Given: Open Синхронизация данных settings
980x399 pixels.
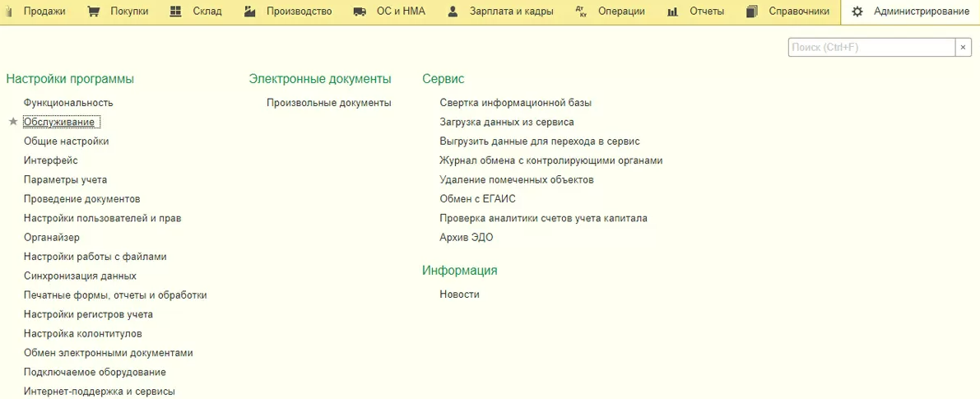Looking at the screenshot, I should 80,276.
